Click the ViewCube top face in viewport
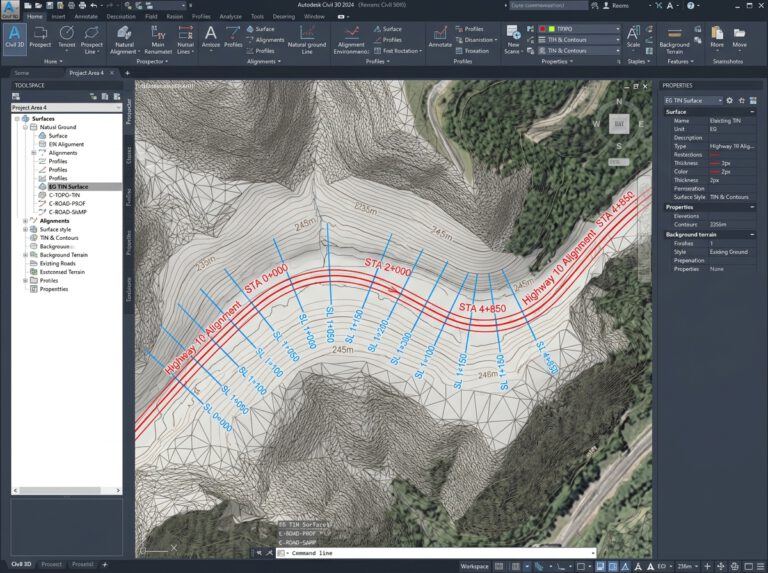 click(x=619, y=124)
